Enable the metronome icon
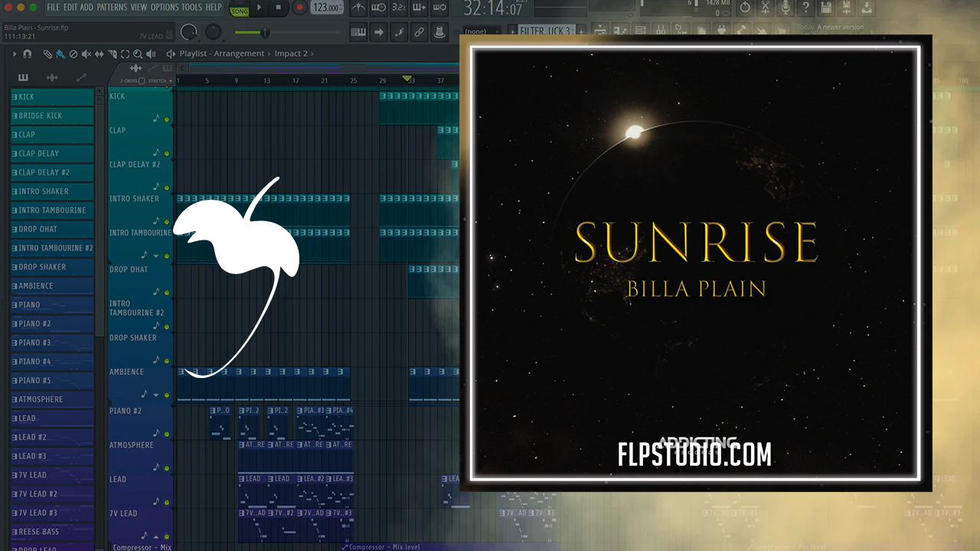Image resolution: width=980 pixels, height=551 pixels. pos(358,8)
